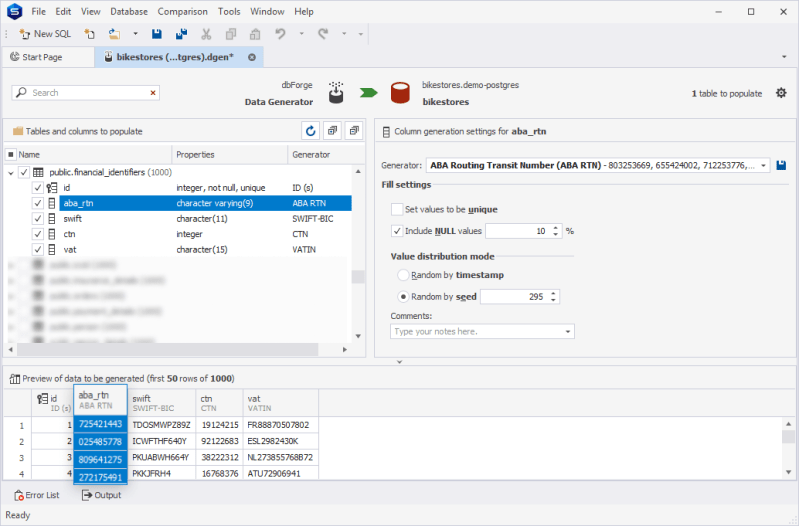Uncheck the aba_rtn column checkbox

coord(38,203)
